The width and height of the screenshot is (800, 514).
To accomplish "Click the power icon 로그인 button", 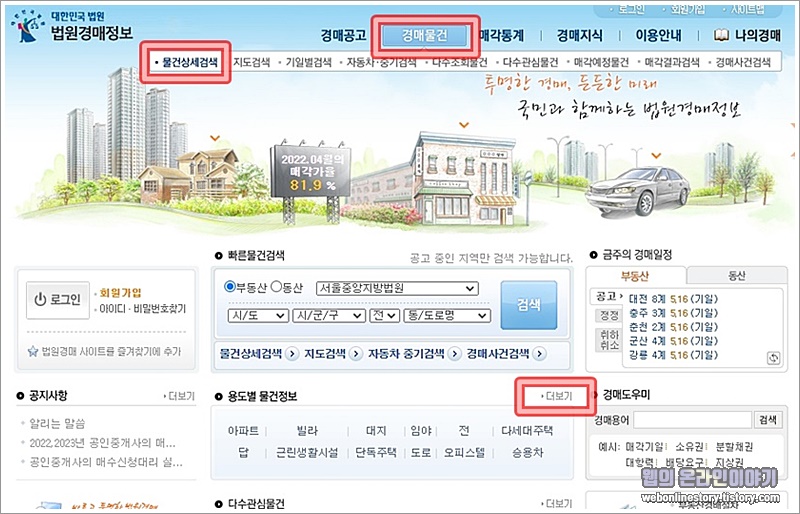I will pyautogui.click(x=58, y=300).
